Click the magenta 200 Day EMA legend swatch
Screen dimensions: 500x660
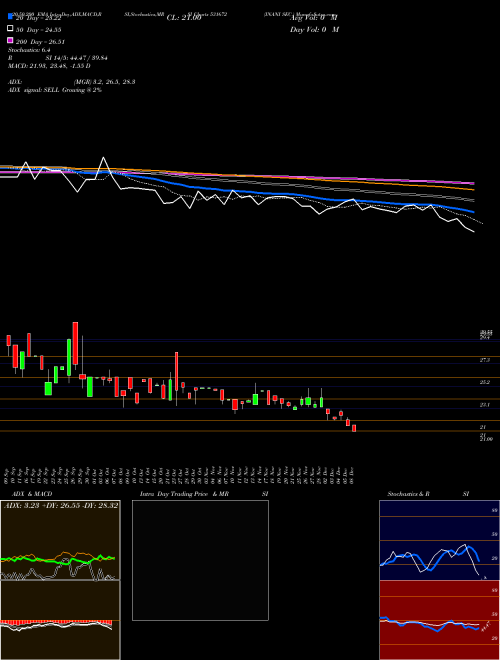pos(11,40)
